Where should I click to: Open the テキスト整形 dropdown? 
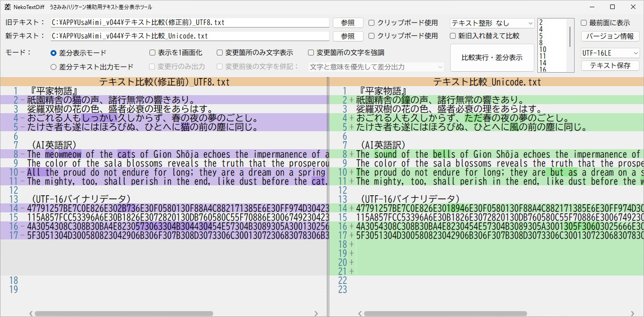(x=492, y=22)
